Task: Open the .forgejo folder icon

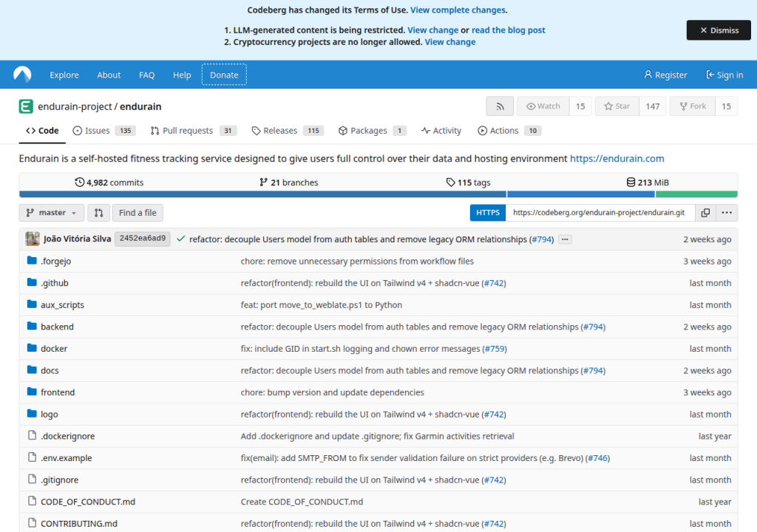Action: 32,261
